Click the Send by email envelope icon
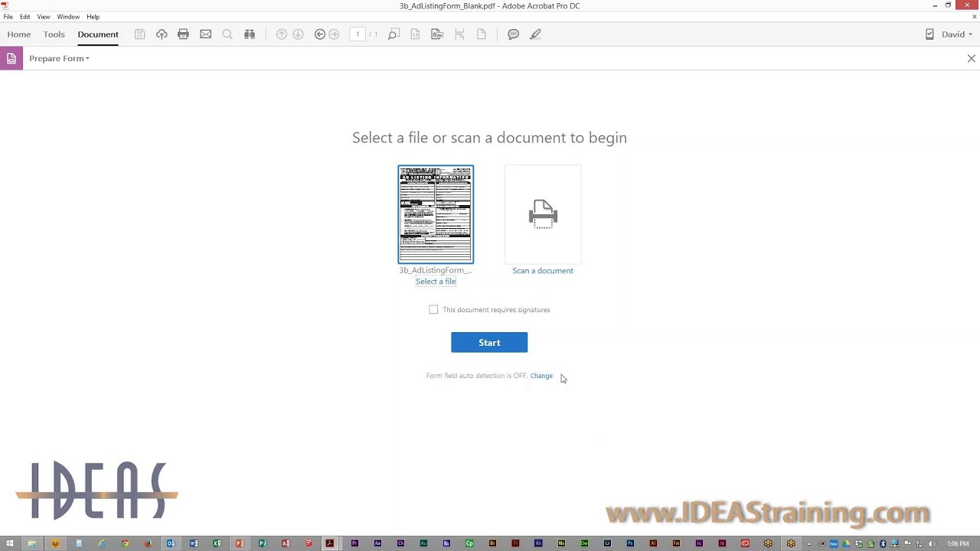Viewport: 980px width, 551px height. click(205, 34)
